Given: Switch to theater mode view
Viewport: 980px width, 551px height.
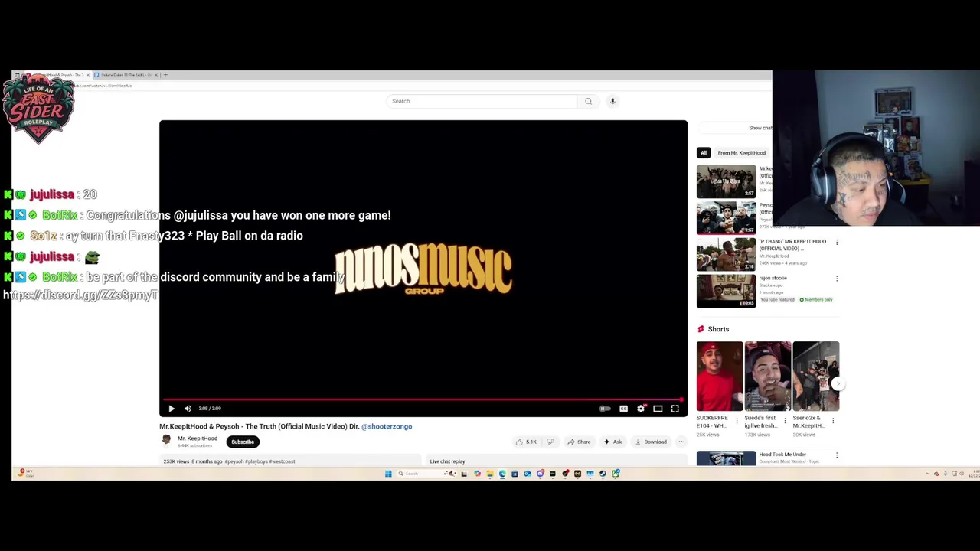Looking at the screenshot, I should (658, 409).
